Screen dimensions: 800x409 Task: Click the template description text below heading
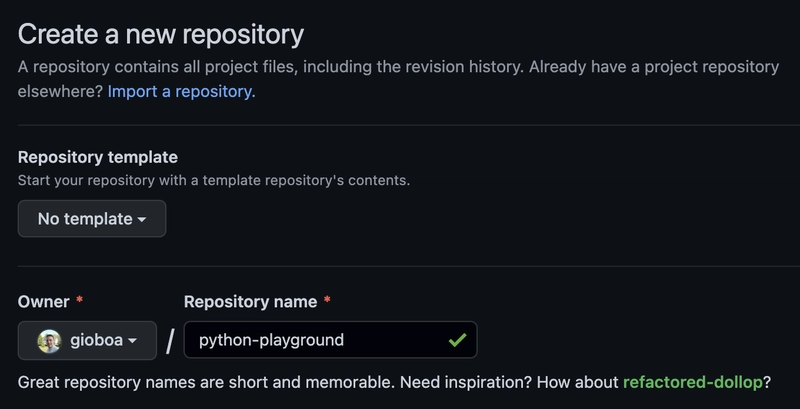(x=214, y=181)
